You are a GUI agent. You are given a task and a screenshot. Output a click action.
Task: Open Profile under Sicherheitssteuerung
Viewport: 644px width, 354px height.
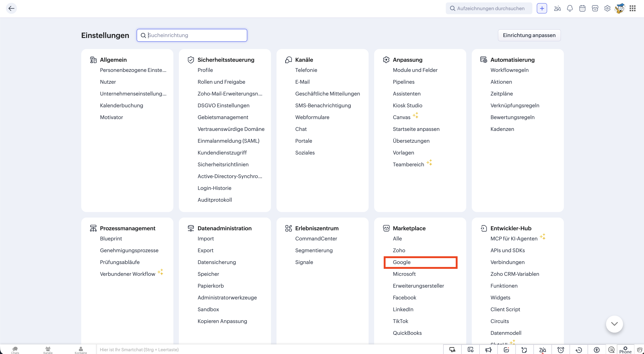tap(205, 70)
